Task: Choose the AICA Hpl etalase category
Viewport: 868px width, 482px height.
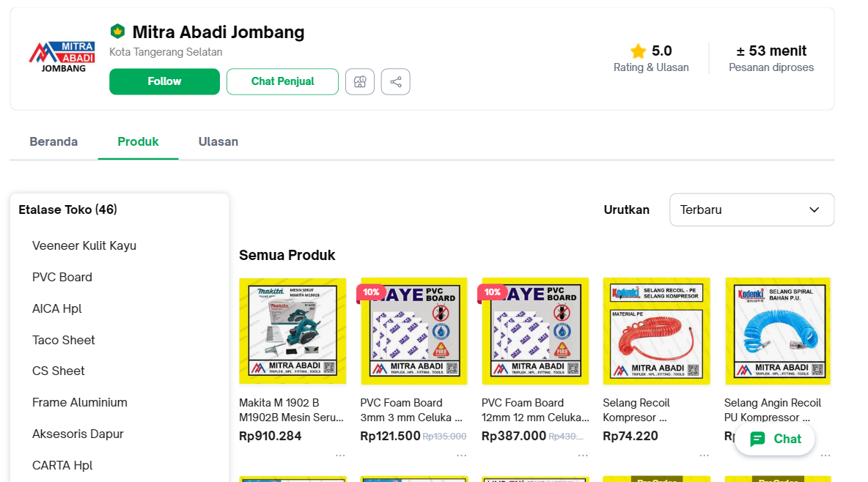Action: (x=57, y=308)
